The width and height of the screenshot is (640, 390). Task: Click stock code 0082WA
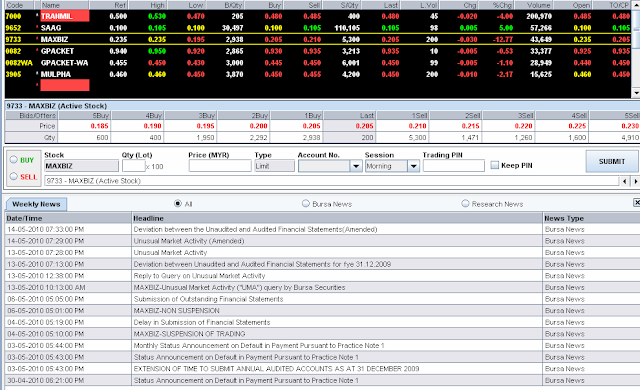point(19,63)
